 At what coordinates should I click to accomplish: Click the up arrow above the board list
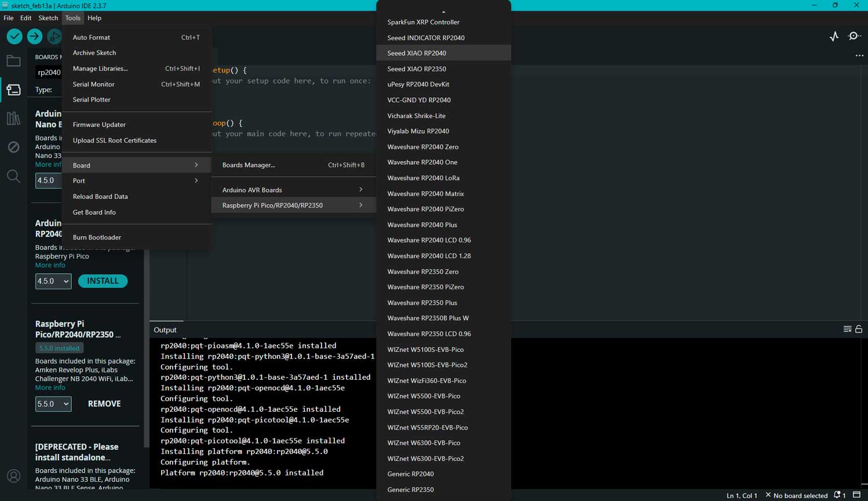point(444,12)
